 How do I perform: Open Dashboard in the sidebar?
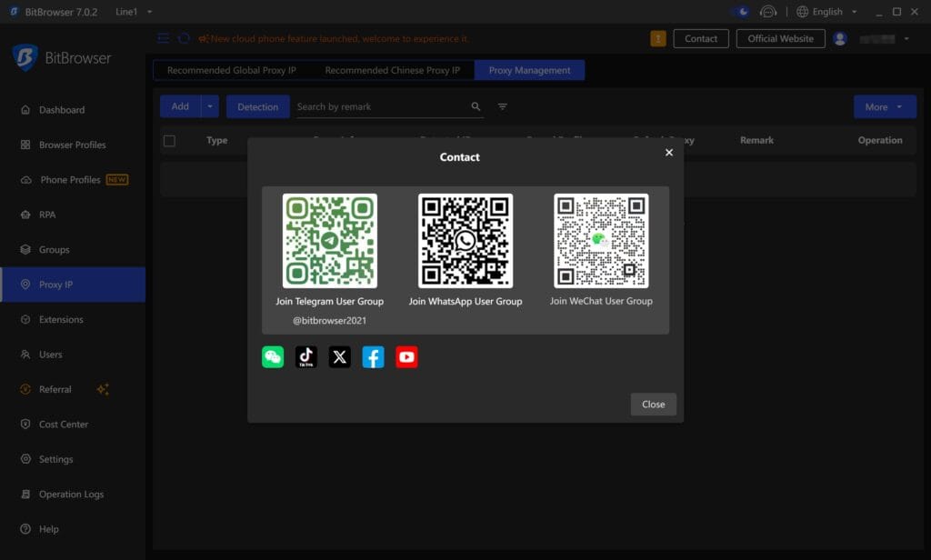coord(73,110)
